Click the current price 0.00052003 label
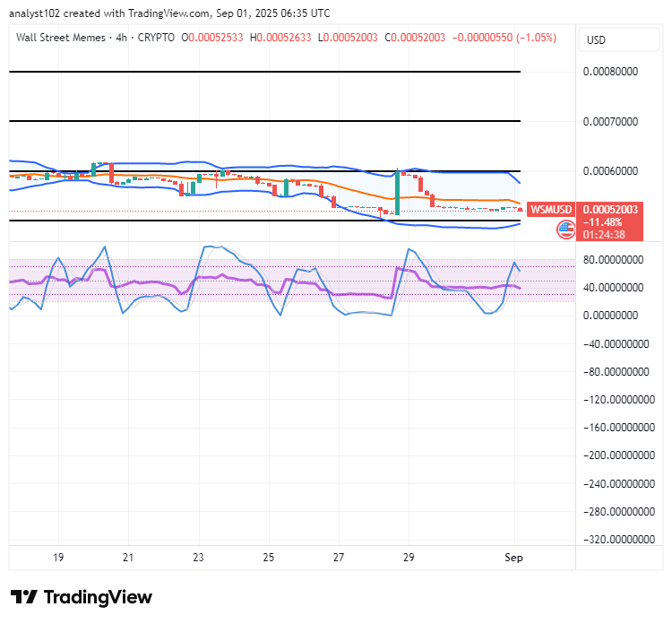 click(x=610, y=209)
